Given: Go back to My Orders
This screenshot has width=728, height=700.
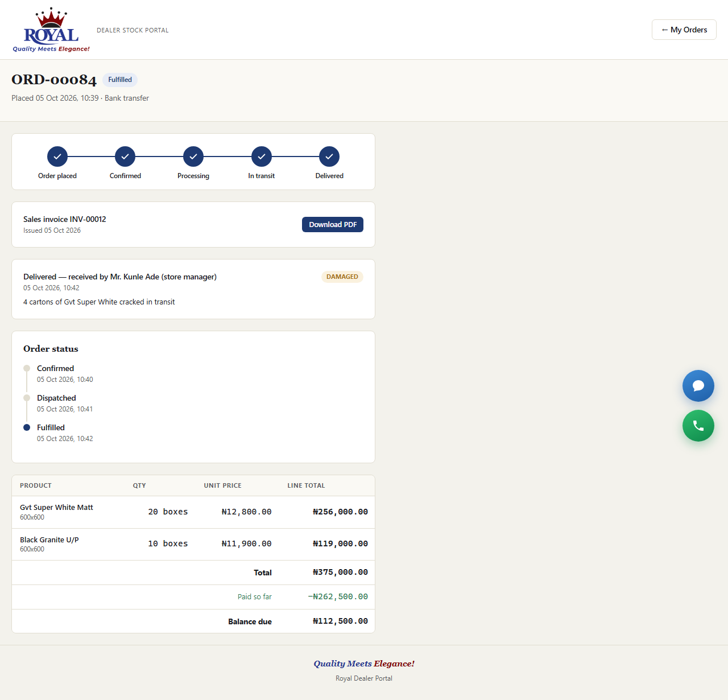Looking at the screenshot, I should click(x=684, y=30).
